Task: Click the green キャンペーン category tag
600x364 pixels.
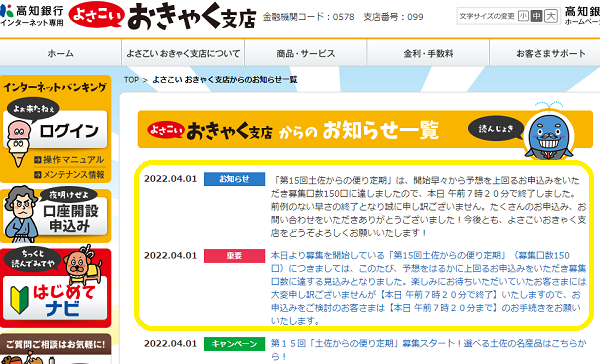Action: click(234, 344)
